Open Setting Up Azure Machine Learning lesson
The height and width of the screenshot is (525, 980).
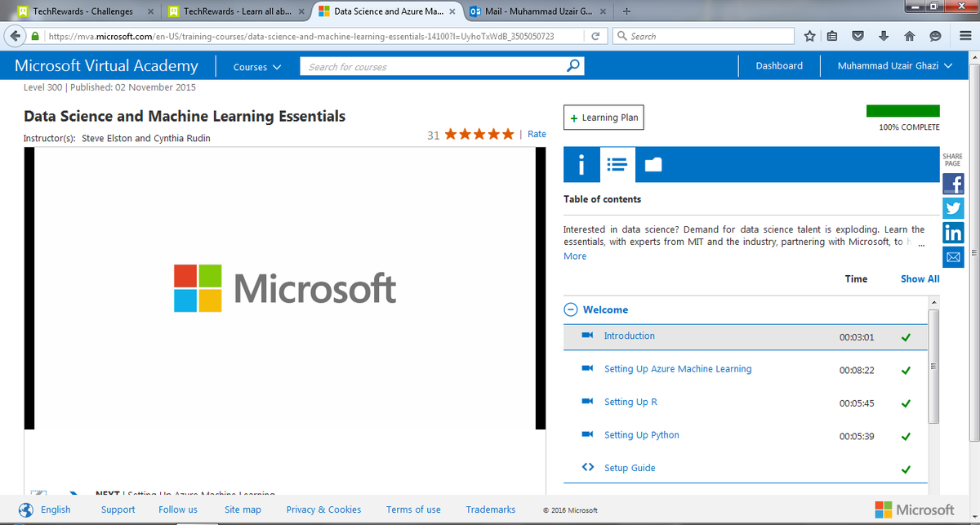click(x=678, y=369)
